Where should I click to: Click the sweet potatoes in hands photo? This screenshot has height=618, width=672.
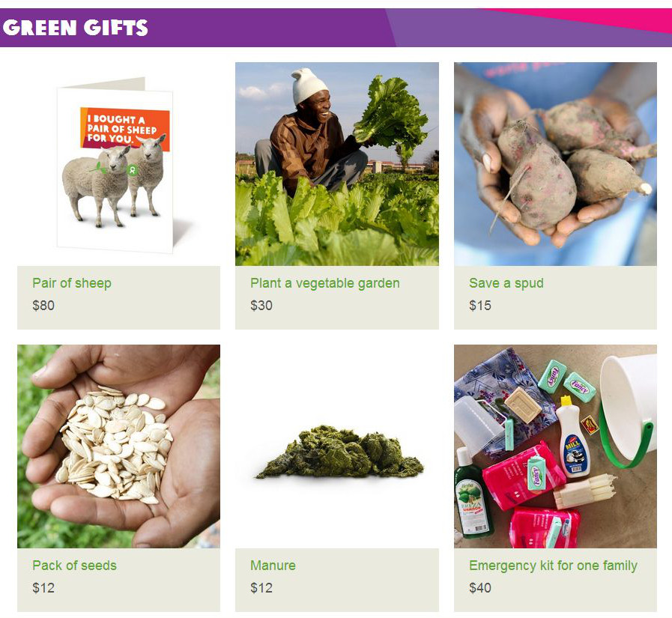pyautogui.click(x=555, y=164)
